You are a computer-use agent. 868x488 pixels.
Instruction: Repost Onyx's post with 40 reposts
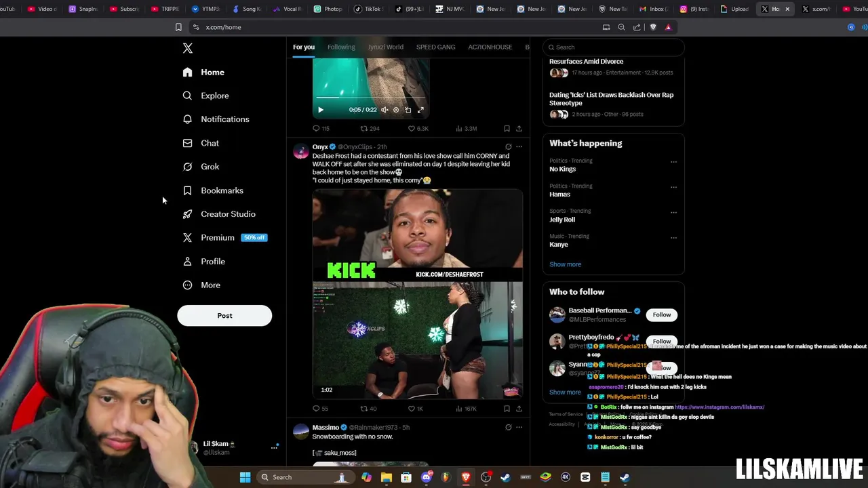[368, 409]
